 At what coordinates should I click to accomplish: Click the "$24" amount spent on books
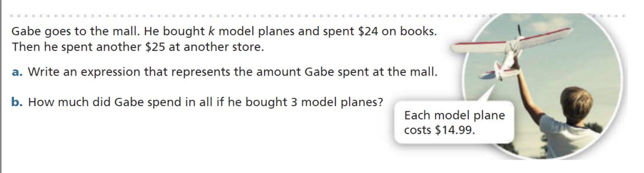pyautogui.click(x=368, y=31)
